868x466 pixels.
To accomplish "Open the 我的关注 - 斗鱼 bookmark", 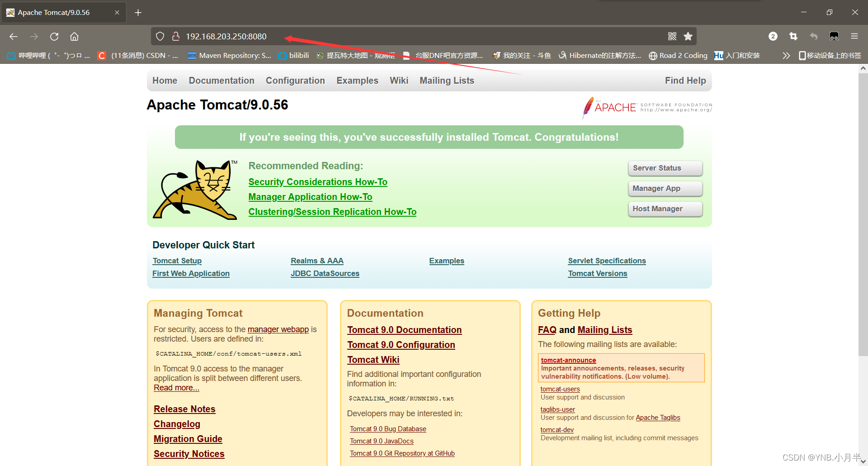I will pyautogui.click(x=522, y=56).
